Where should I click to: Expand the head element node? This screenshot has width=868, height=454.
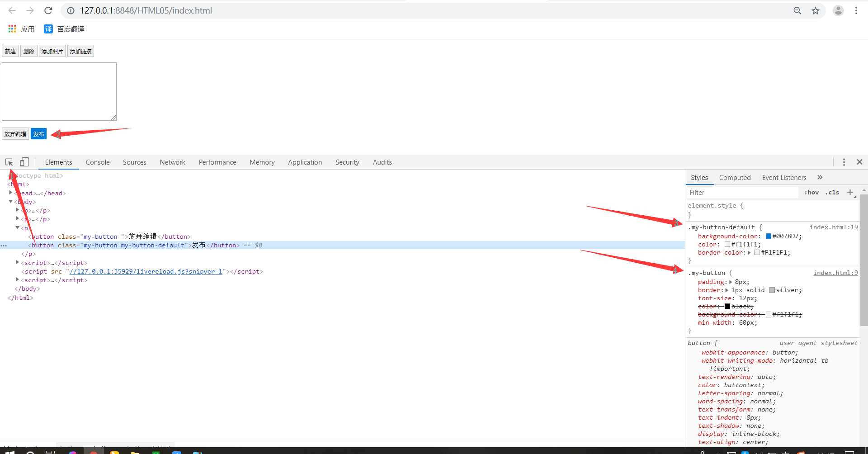(11, 193)
